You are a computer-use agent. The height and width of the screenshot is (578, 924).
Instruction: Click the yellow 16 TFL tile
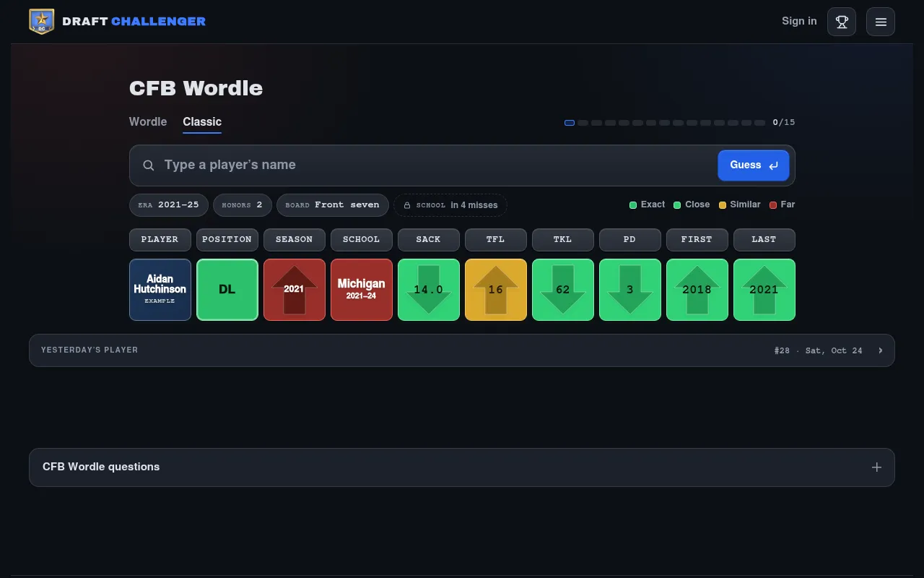coord(496,290)
